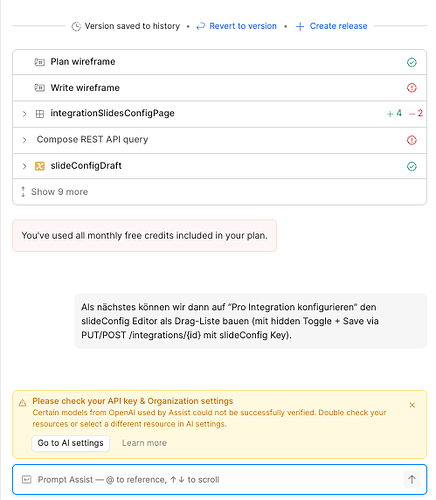Click the Version saved to history clock icon

click(76, 26)
